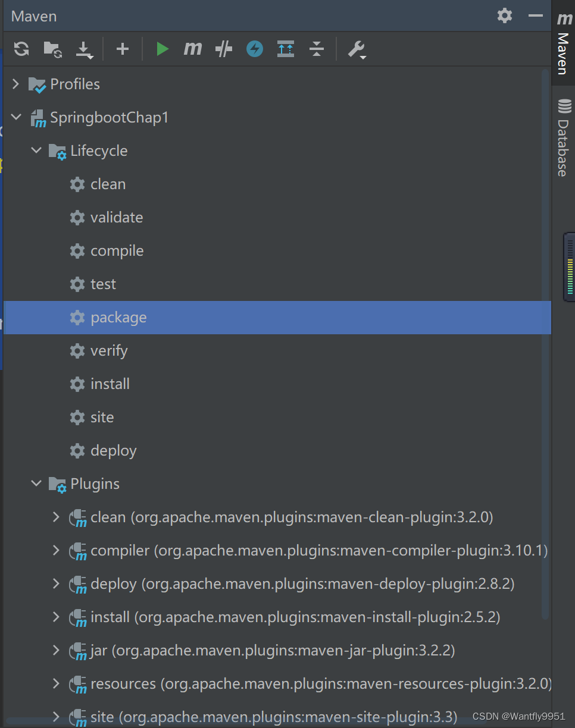
Task: Select maven-install-plugin:2.5.2 entry text
Action: [295, 617]
